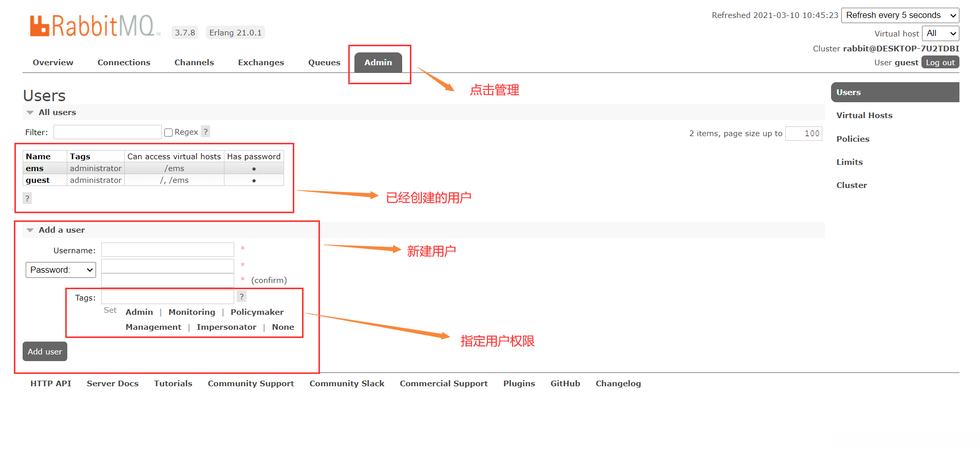Open the Regex filter help icon
The width and height of the screenshot is (980, 451).
(x=205, y=131)
